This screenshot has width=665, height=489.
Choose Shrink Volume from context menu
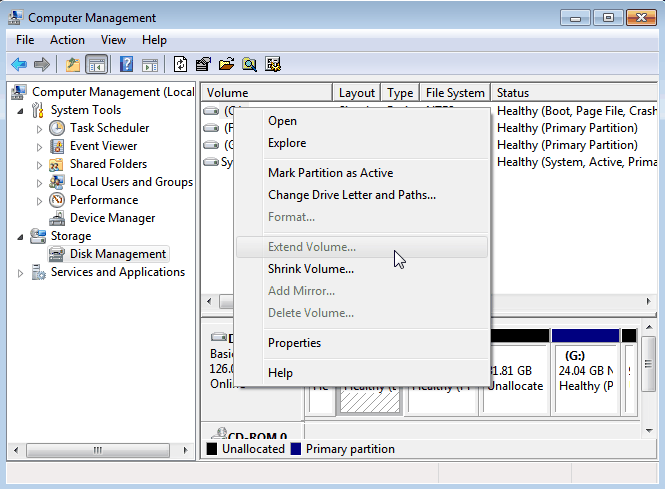[362, 269]
